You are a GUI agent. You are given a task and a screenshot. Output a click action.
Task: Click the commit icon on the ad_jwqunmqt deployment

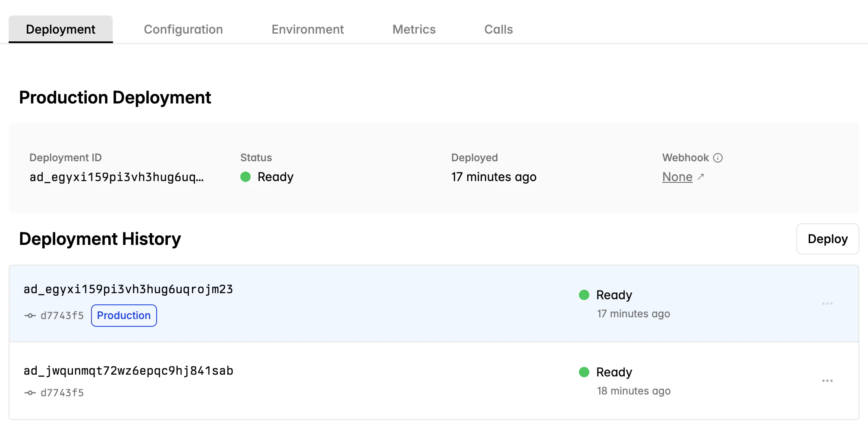(x=29, y=392)
